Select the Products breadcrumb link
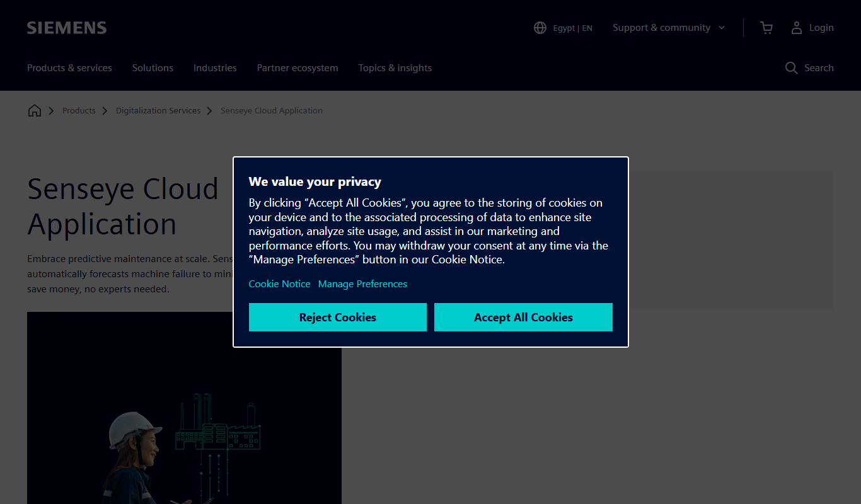This screenshot has width=861, height=504. point(79,110)
